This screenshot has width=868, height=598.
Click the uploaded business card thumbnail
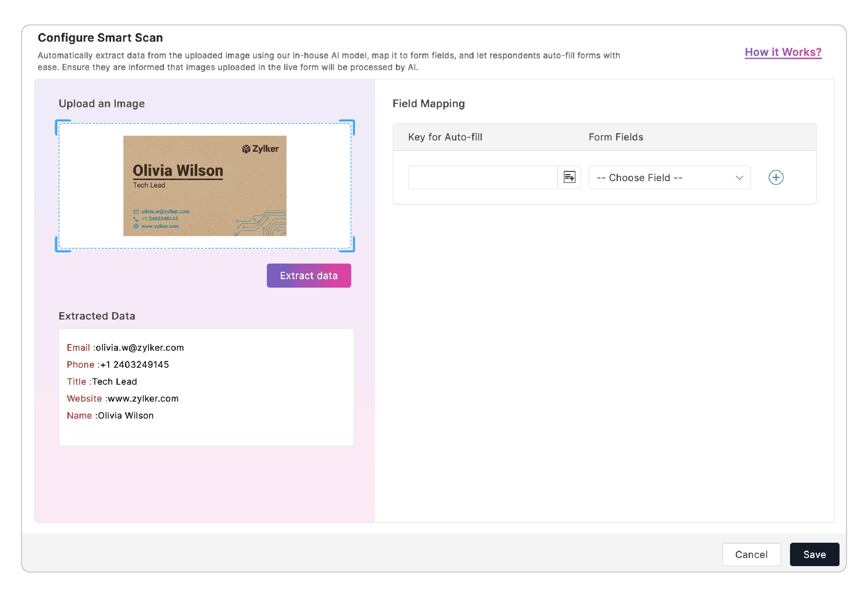tap(204, 186)
